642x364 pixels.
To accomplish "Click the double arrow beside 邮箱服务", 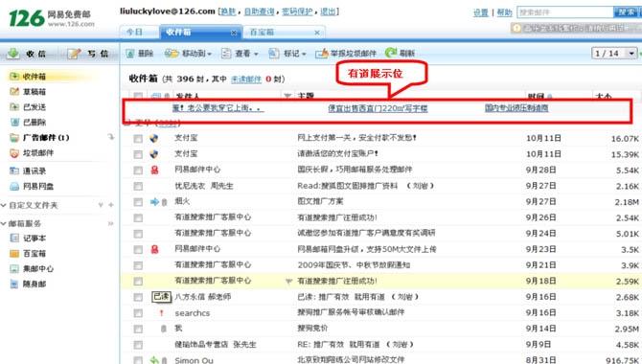I will 110,223.
